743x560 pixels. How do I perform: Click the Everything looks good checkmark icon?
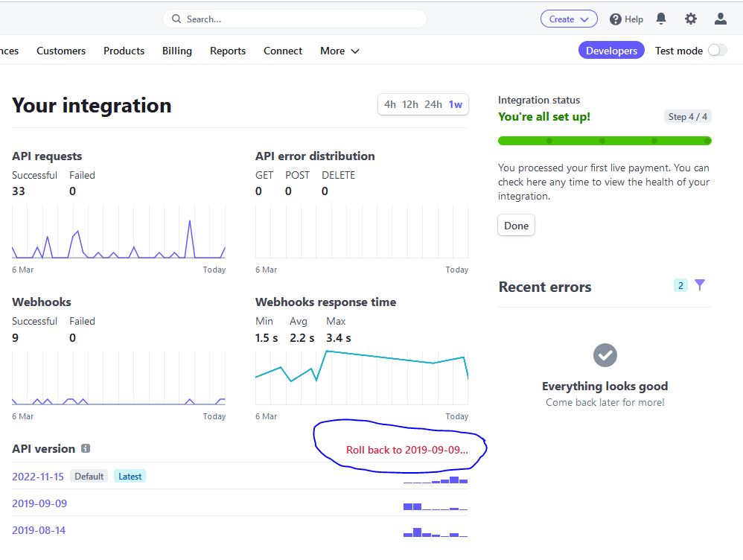[x=605, y=355]
